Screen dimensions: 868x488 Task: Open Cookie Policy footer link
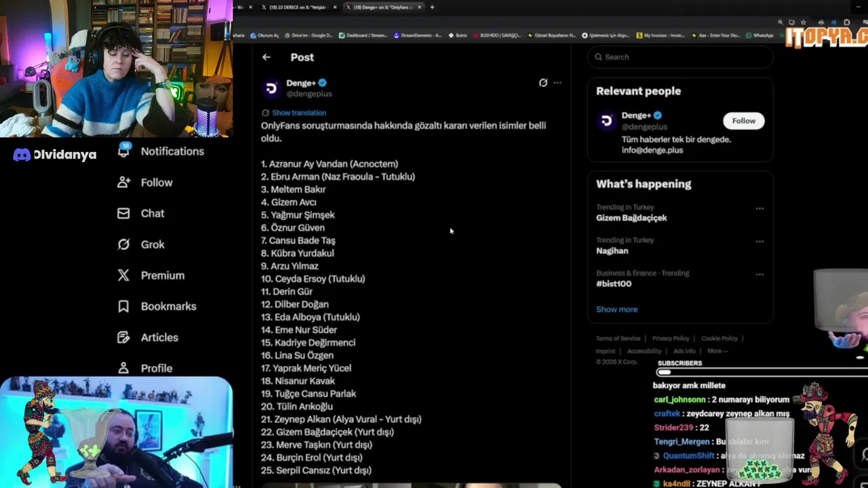pyautogui.click(x=719, y=338)
